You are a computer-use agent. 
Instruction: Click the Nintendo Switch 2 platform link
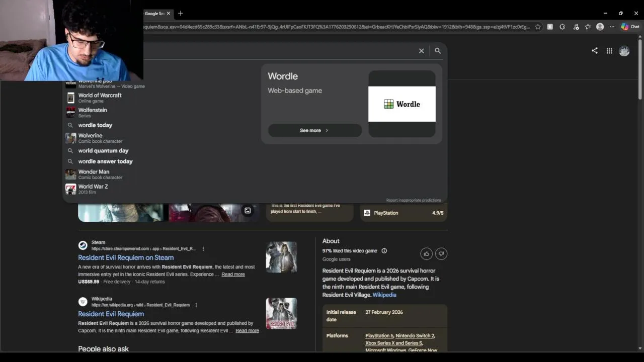point(415,336)
